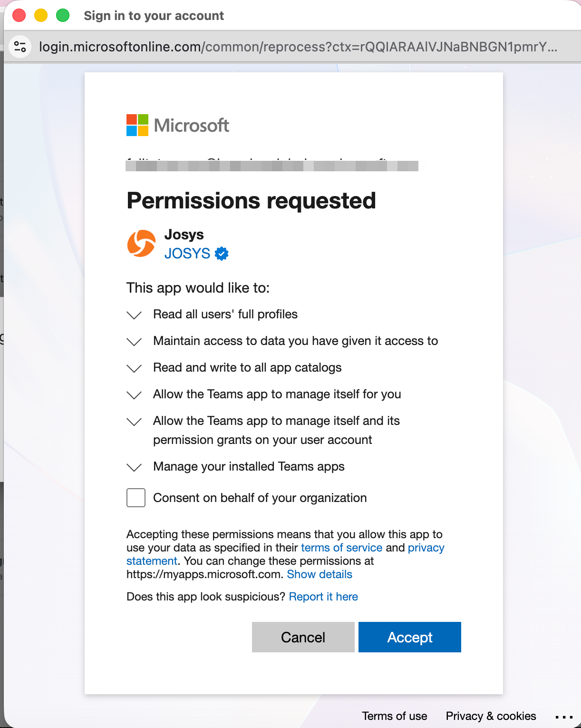Click the Show details link

tap(320, 574)
